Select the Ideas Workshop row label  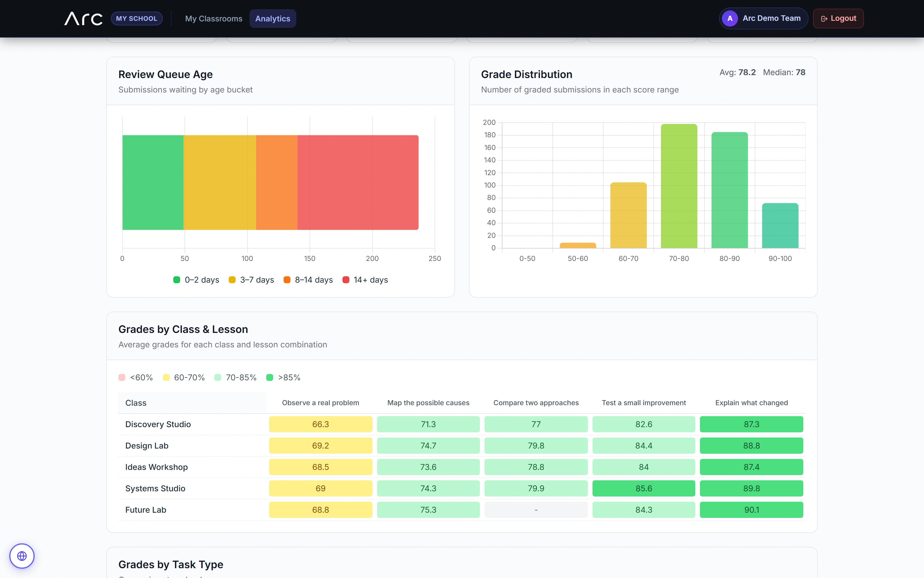(157, 467)
